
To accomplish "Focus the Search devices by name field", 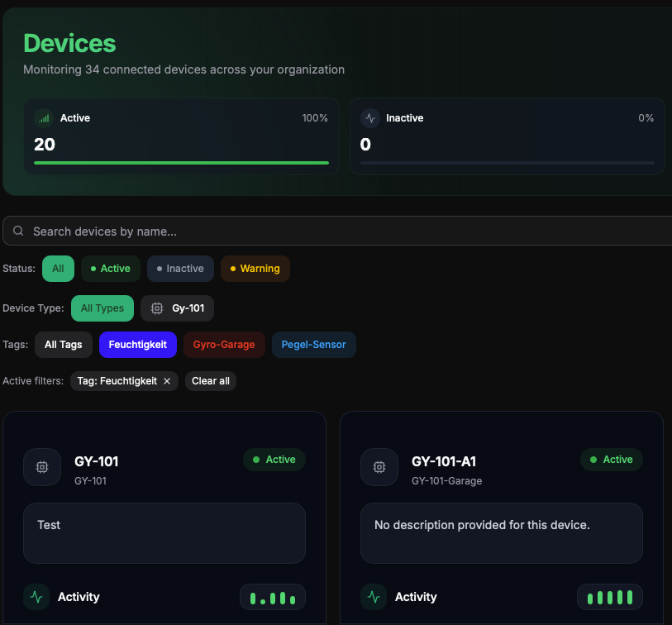I will coord(337,231).
